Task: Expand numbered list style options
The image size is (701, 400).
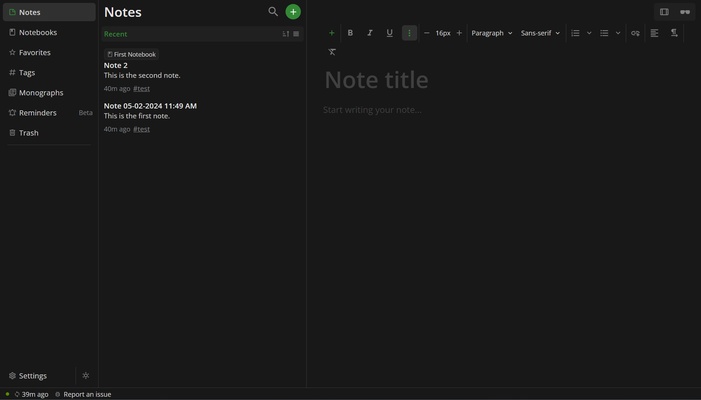Action: [589, 33]
